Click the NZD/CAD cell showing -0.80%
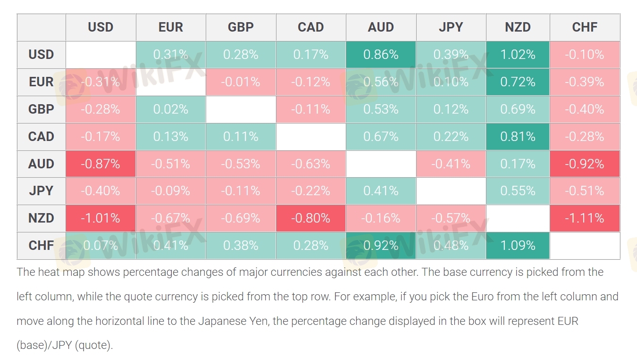 tap(311, 218)
